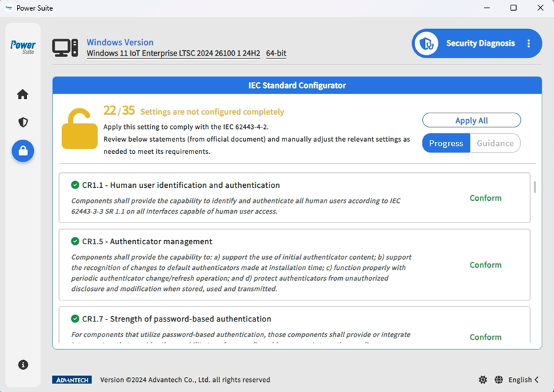Click the green check beside CR1.1
This screenshot has height=392, width=554.
pos(75,184)
